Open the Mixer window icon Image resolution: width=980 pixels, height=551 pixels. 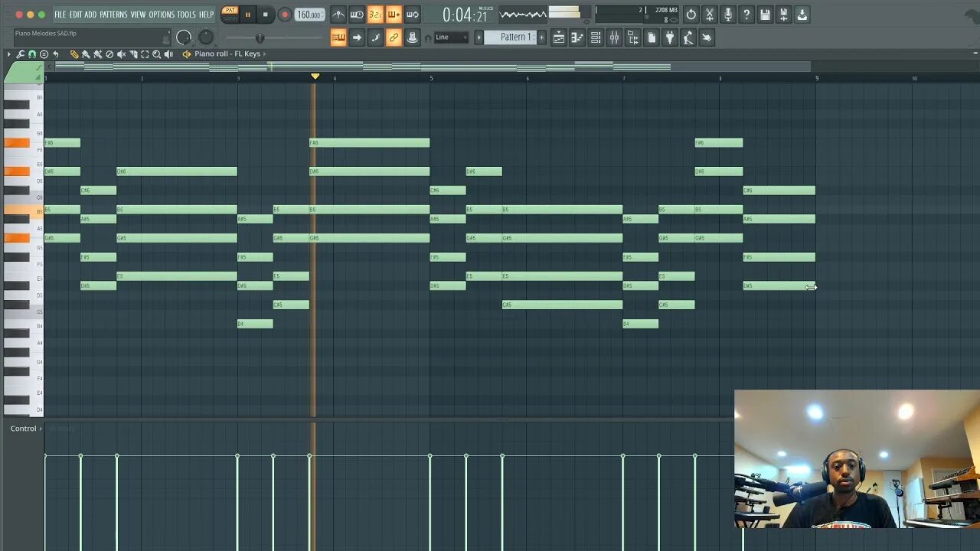click(614, 37)
